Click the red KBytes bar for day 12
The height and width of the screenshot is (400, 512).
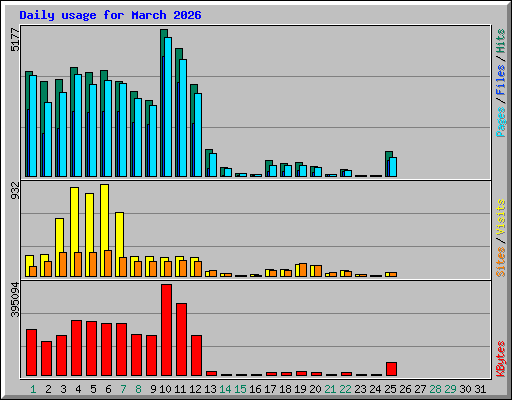click(x=196, y=355)
